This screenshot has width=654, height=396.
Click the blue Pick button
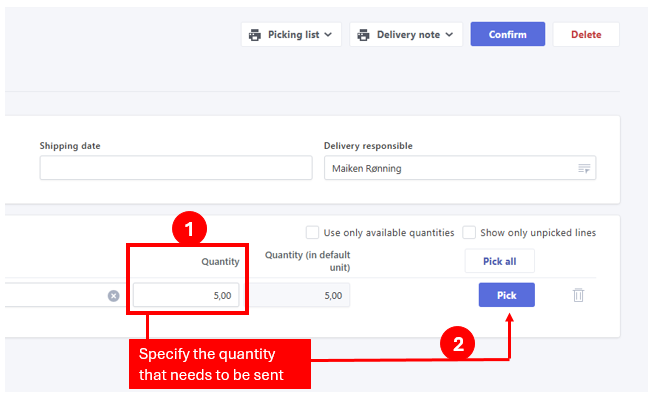point(507,295)
